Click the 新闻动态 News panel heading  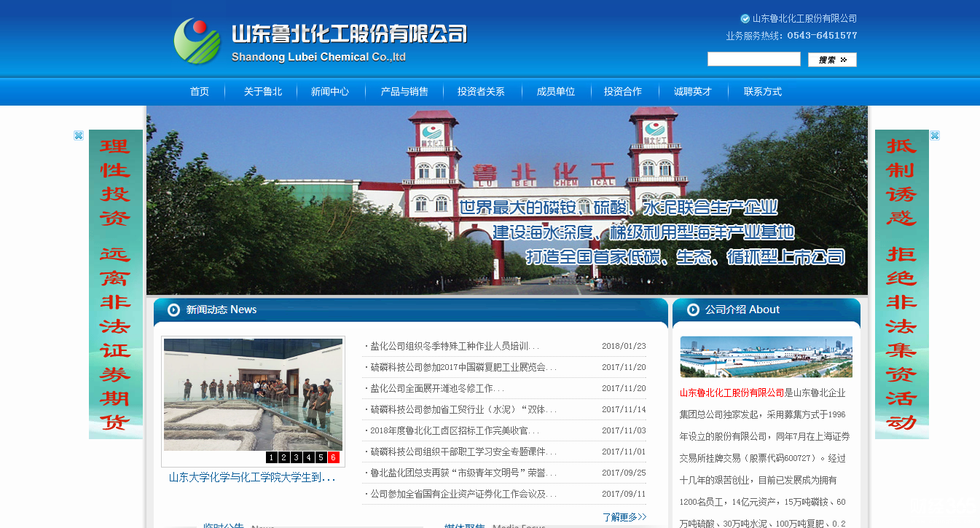click(222, 310)
